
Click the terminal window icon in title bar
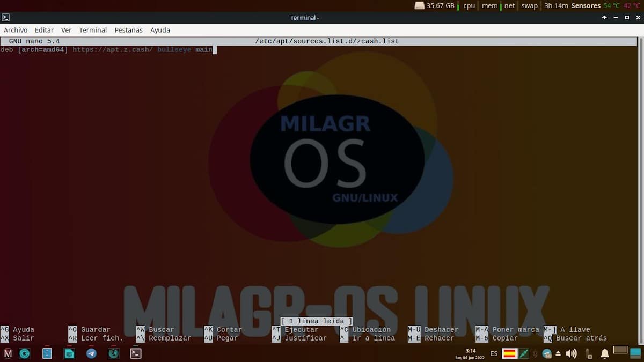tap(6, 18)
